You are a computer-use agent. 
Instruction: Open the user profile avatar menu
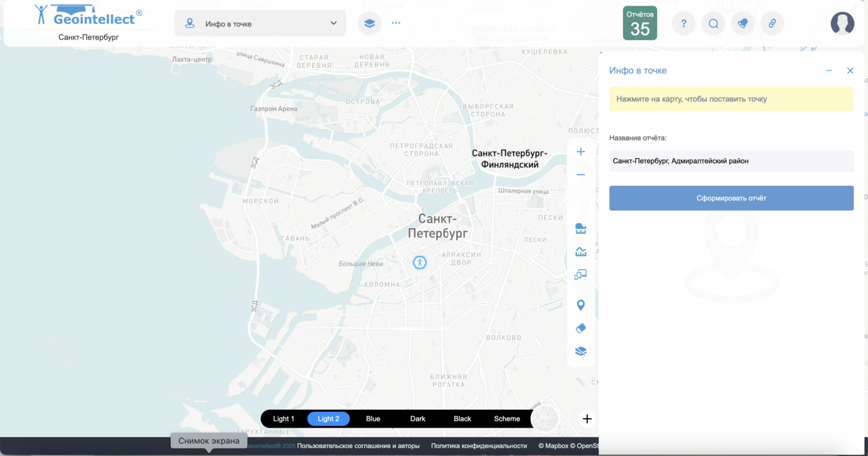click(842, 23)
